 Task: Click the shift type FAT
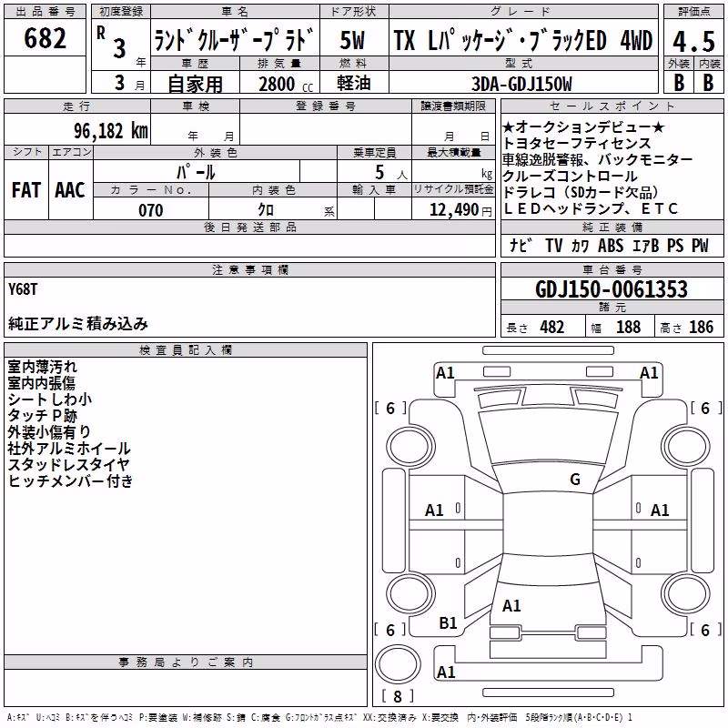[26, 190]
